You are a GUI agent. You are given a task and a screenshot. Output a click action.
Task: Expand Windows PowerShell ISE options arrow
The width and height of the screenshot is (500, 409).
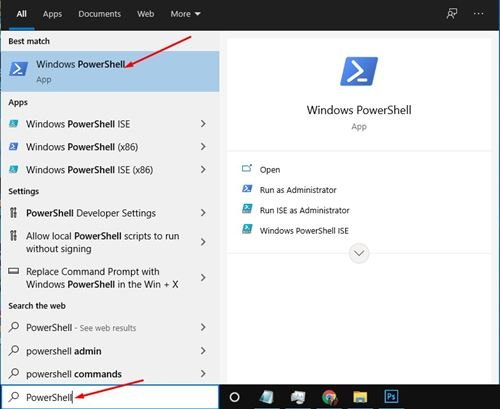point(203,124)
